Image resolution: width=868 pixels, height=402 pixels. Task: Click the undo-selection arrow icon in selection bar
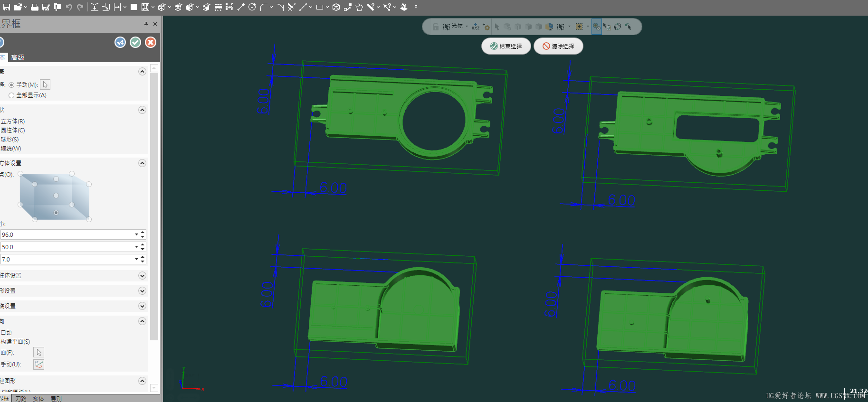click(x=628, y=27)
